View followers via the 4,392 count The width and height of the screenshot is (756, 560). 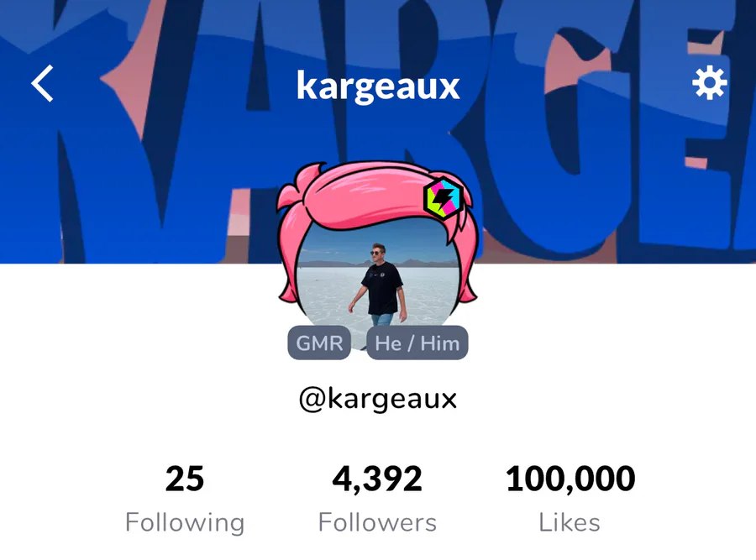coord(377,479)
